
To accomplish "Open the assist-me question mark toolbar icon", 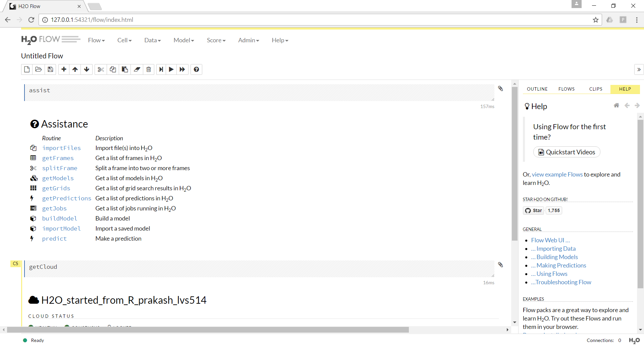I will pos(197,69).
